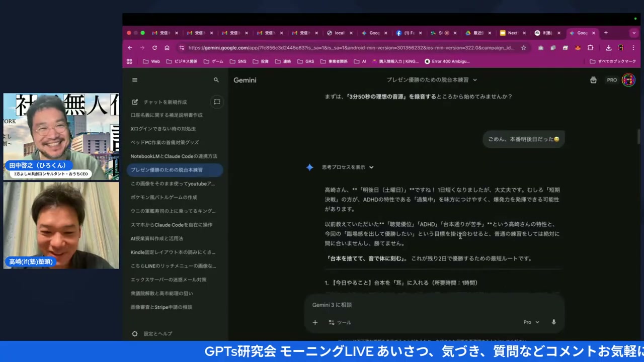Open the Chrome extensions puzzle icon
The width and height of the screenshot is (644, 362).
click(x=590, y=48)
